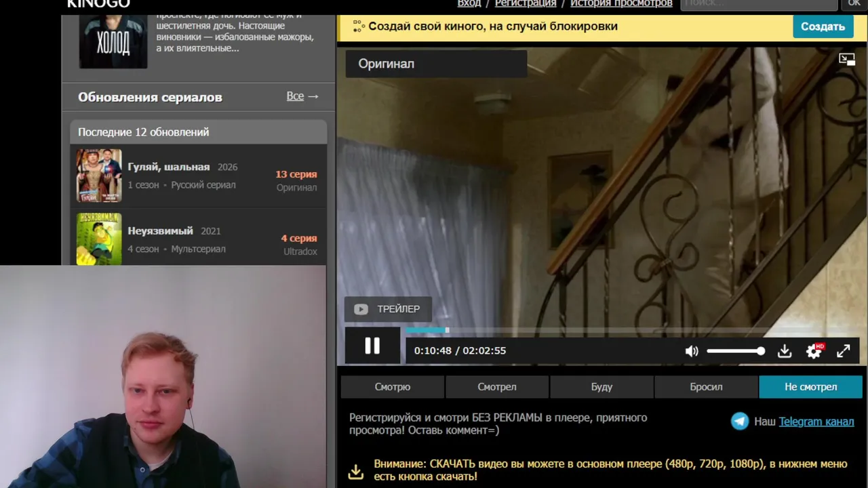This screenshot has height=488, width=868.
Task: Click the Создай свой киного banner text
Action: (493, 26)
